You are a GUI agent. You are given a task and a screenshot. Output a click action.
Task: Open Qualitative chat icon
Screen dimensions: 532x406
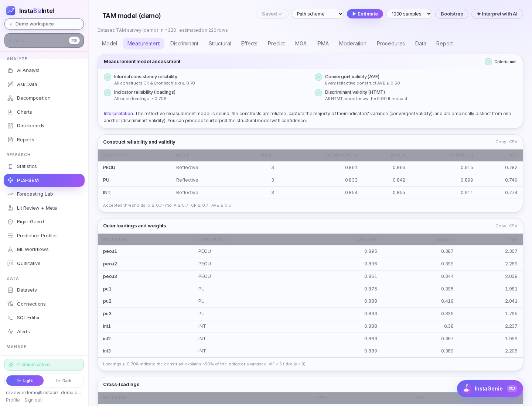click(10, 263)
